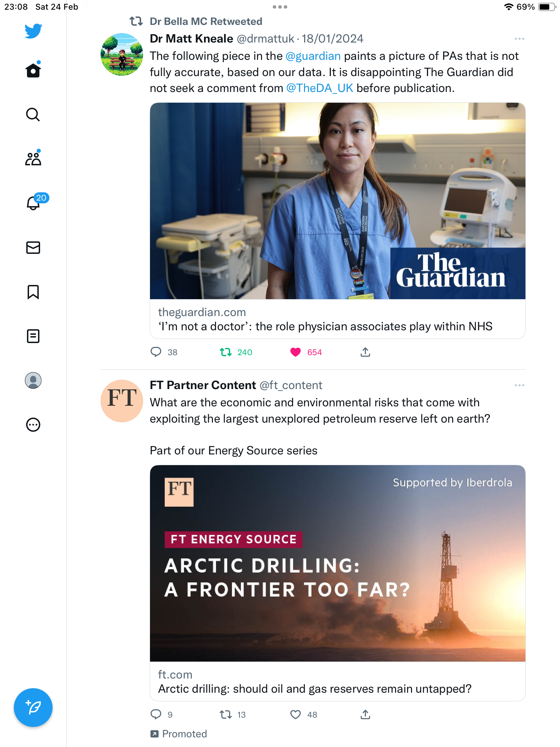The image size is (560, 747).
Task: Open @guardian mention link
Action: click(x=313, y=56)
